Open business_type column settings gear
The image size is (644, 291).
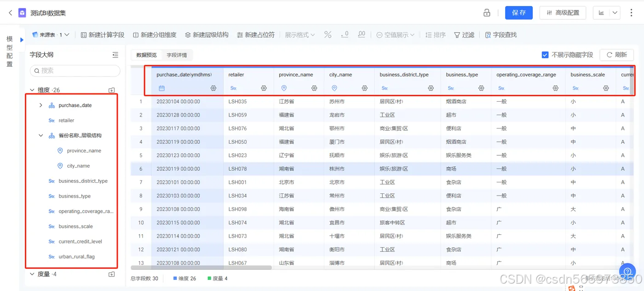click(x=481, y=88)
